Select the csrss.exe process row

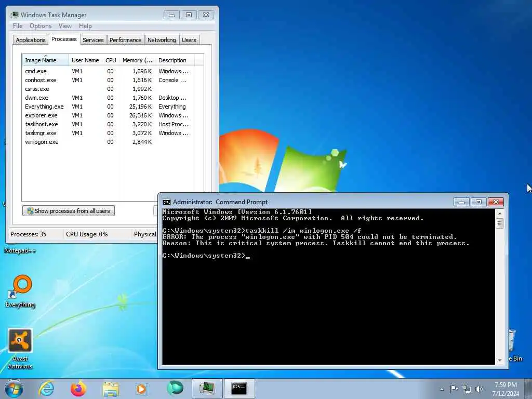[x=109, y=89]
